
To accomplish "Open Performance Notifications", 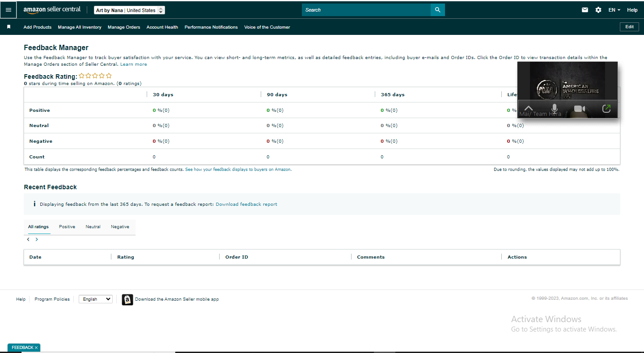I will pyautogui.click(x=211, y=27).
